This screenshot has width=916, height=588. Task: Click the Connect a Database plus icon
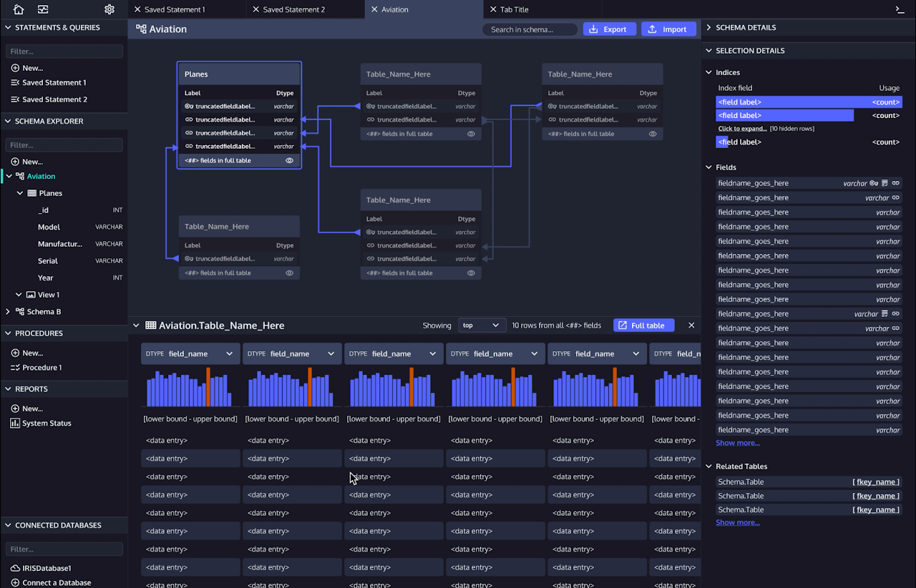click(15, 582)
